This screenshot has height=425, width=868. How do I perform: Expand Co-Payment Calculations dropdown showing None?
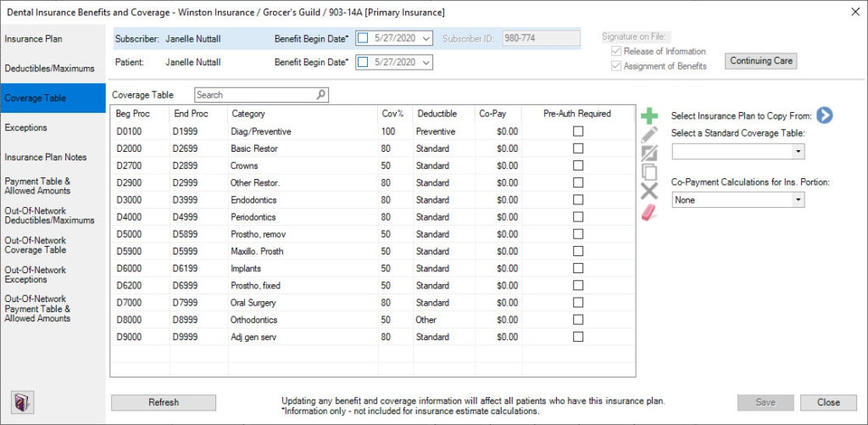797,200
